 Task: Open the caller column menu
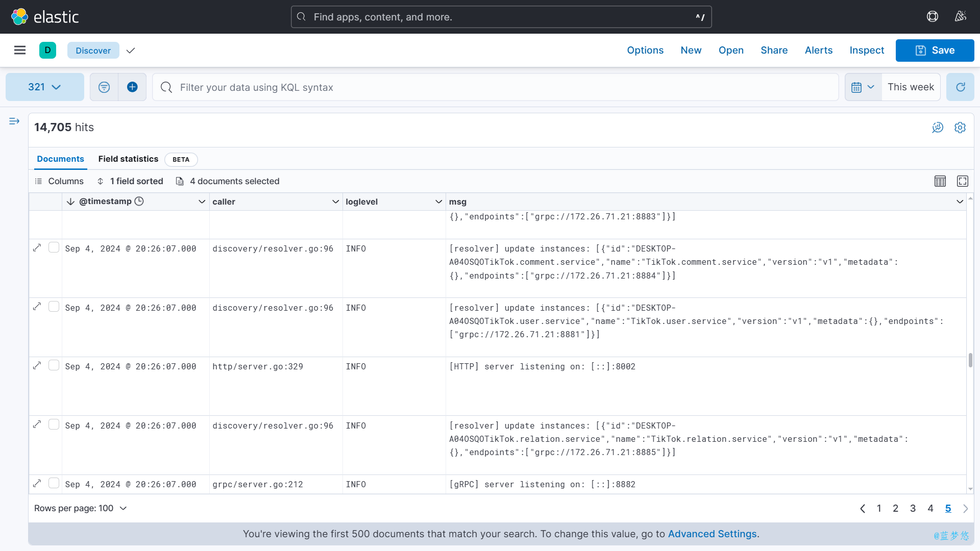tap(335, 202)
